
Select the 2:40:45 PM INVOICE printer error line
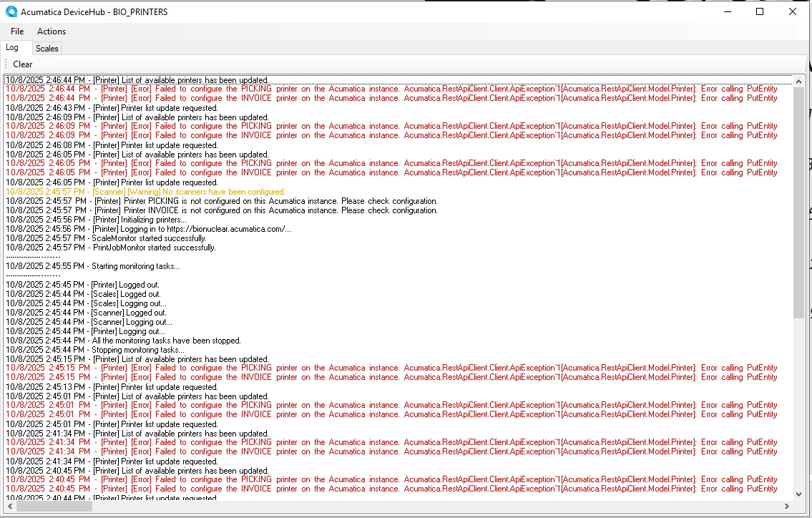tap(391, 489)
